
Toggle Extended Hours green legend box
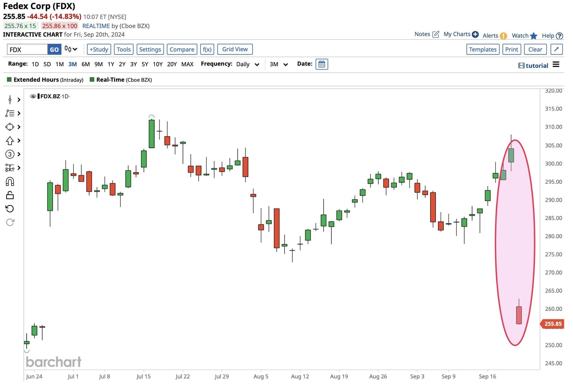(x=9, y=79)
